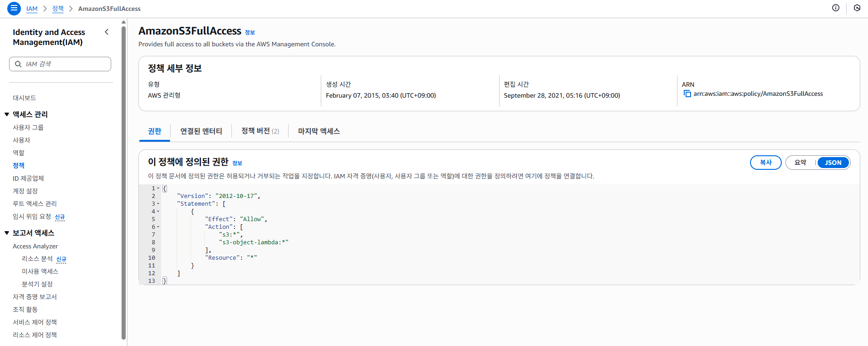This screenshot has height=346, width=868.
Task: Open the 마지막 액세스 tab
Action: [319, 131]
